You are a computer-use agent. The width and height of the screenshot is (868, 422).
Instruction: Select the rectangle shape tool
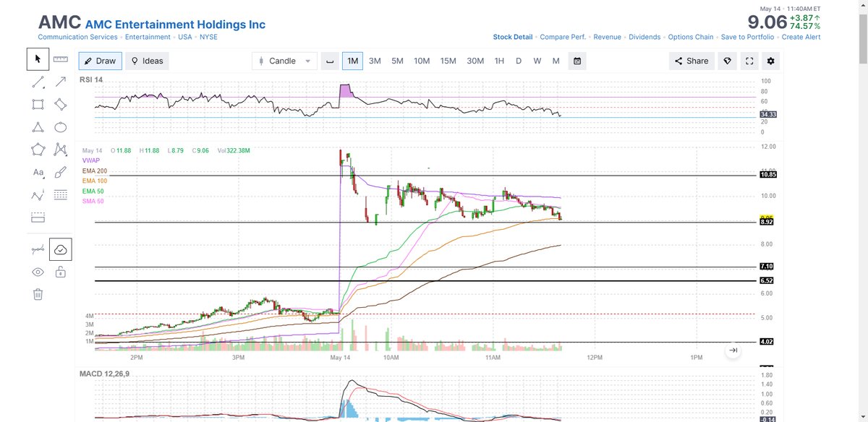coord(38,105)
